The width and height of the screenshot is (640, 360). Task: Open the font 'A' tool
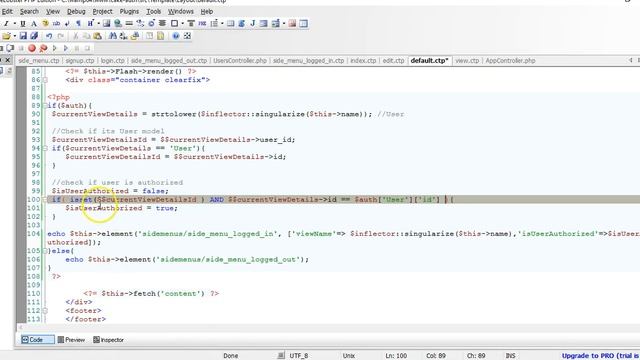pyautogui.click(x=34, y=24)
